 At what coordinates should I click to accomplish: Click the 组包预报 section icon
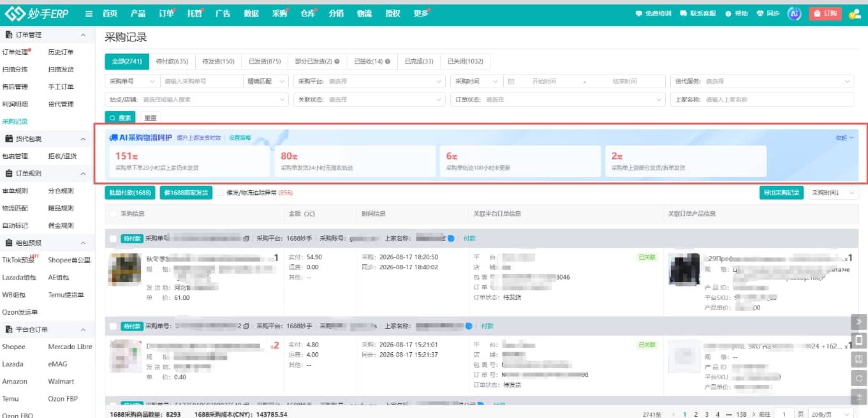pos(9,243)
